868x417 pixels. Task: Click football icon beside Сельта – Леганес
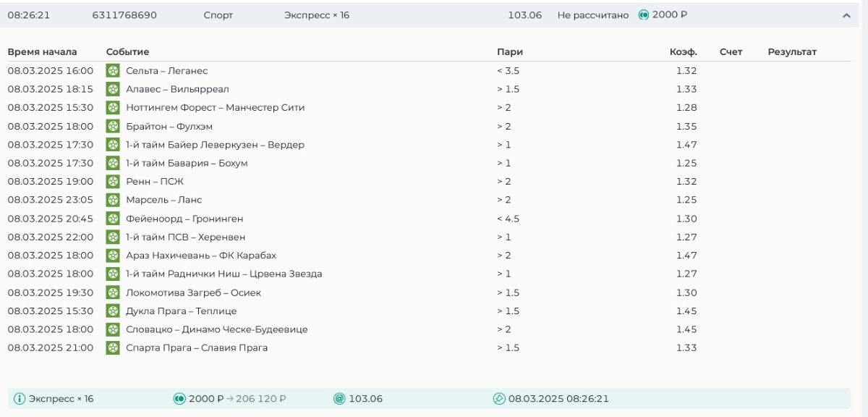(x=113, y=71)
